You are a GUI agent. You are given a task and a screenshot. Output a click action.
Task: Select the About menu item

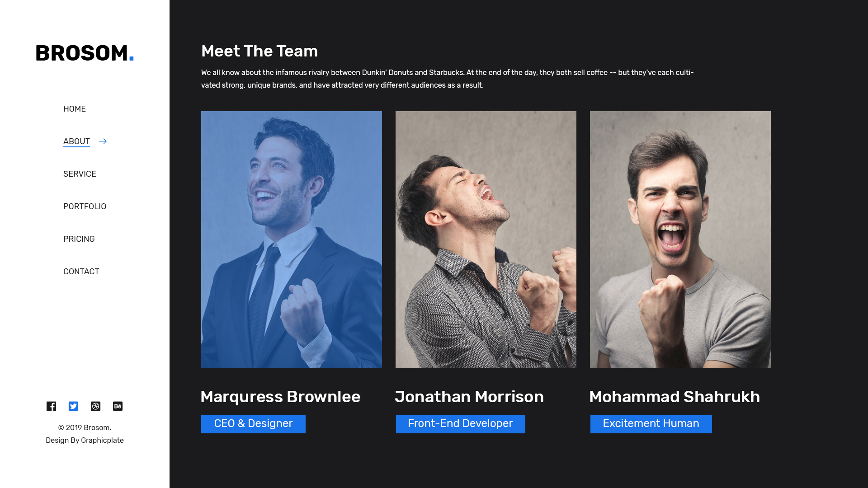(76, 141)
